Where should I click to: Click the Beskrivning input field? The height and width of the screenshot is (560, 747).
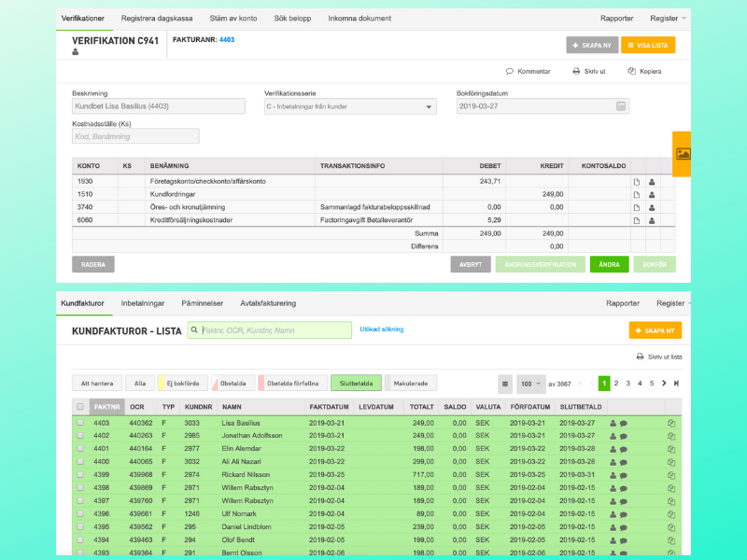159,106
